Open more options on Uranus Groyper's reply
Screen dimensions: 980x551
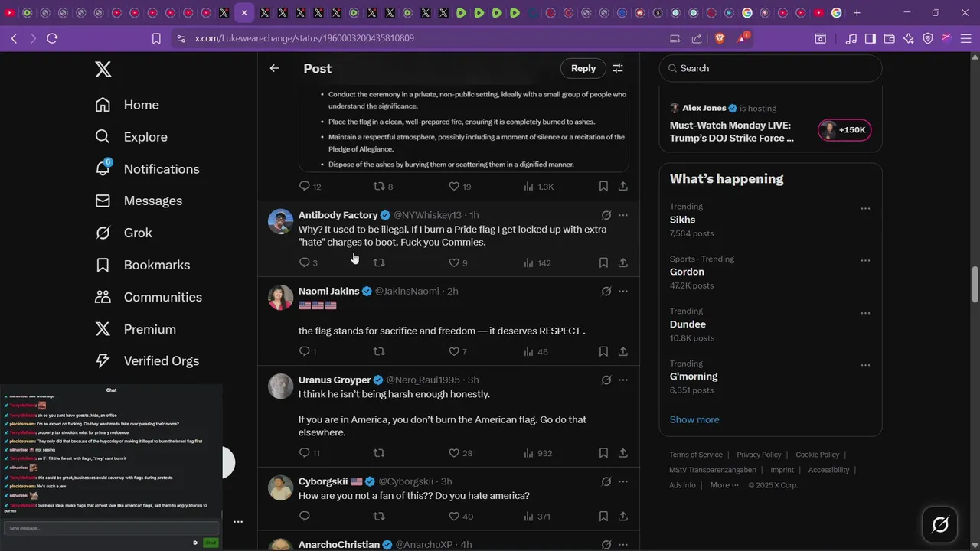pyautogui.click(x=623, y=380)
